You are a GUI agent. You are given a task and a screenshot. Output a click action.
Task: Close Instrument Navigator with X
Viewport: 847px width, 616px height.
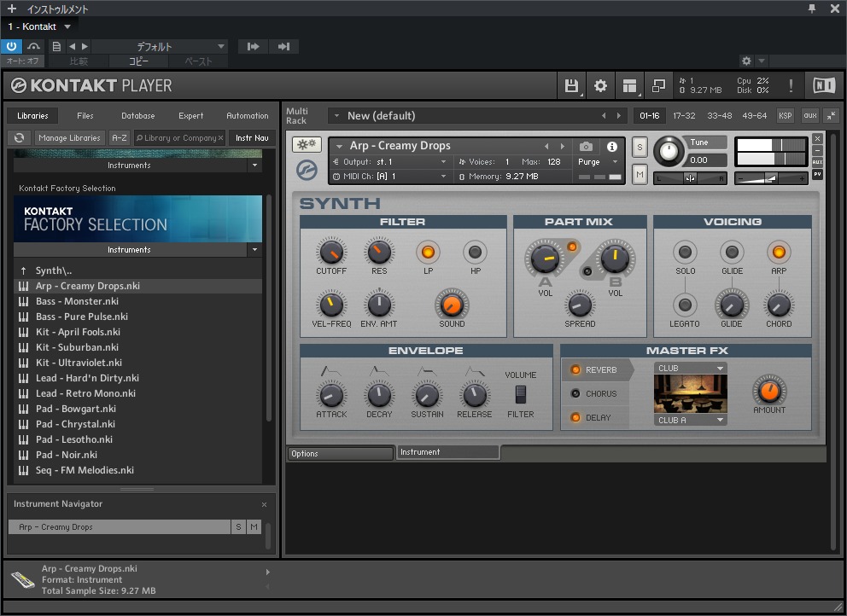(x=264, y=505)
